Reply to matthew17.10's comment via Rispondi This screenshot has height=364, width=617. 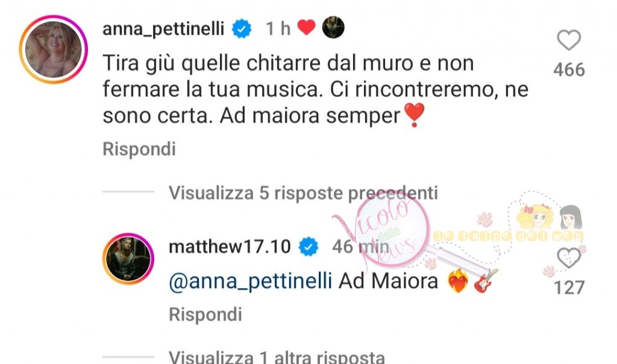[205, 315]
